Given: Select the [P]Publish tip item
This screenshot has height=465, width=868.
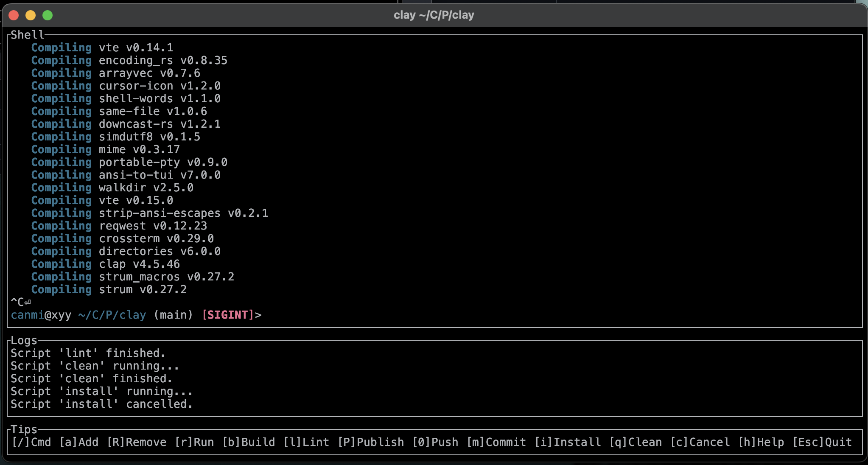Looking at the screenshot, I should pyautogui.click(x=371, y=442).
